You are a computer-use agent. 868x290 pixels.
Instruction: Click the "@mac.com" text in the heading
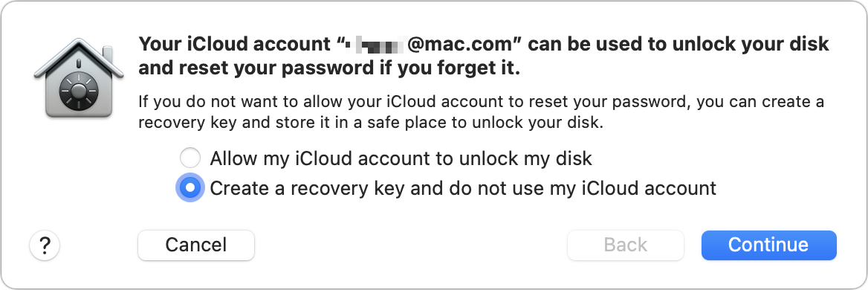461,44
